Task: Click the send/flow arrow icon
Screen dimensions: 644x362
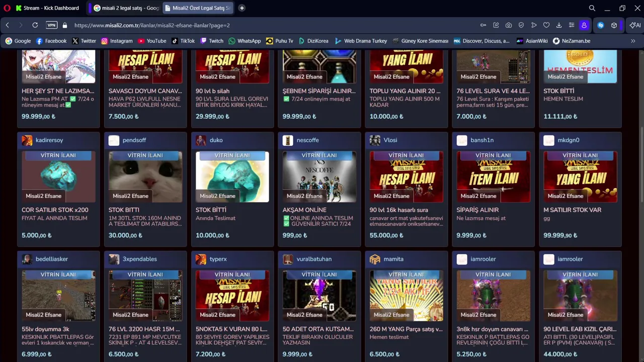Action: pos(534,25)
